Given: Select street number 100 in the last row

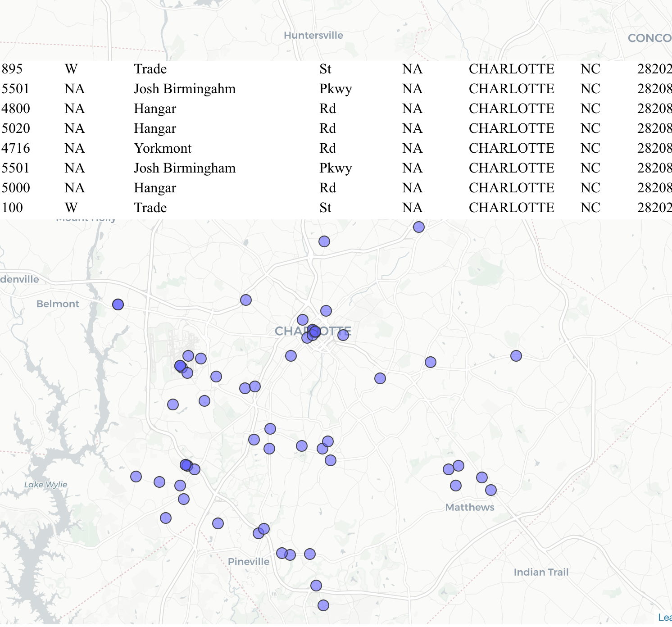Looking at the screenshot, I should (12, 208).
